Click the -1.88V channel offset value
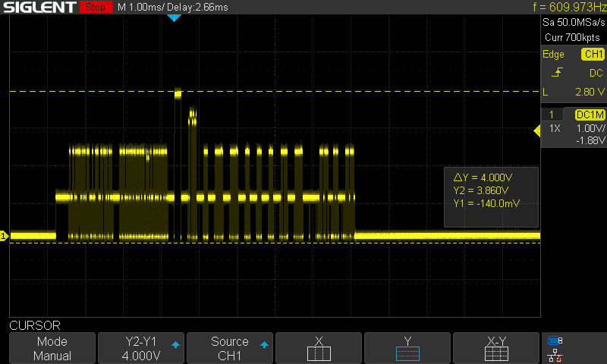 [591, 140]
